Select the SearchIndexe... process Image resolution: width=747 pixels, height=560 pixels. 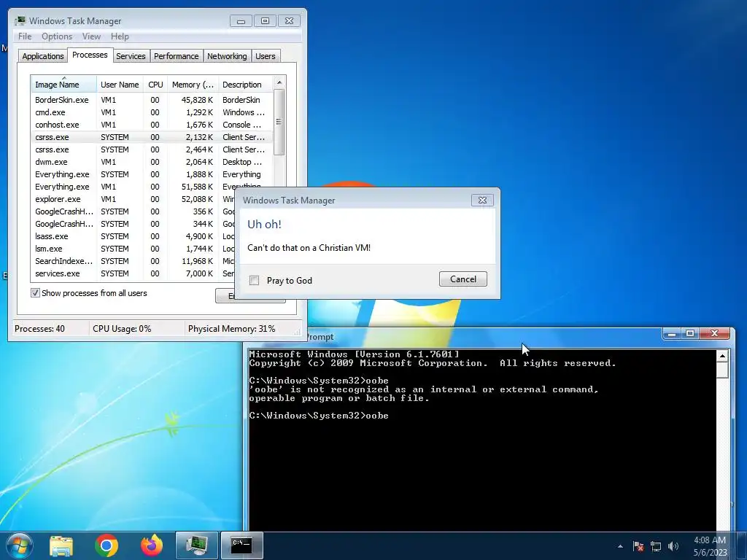pos(133,261)
